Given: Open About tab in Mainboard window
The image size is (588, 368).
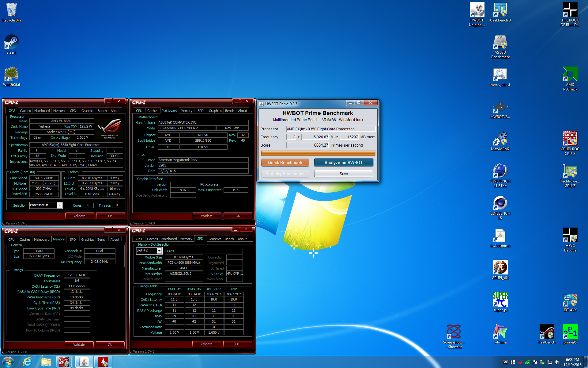Looking at the screenshot, I should 243,111.
